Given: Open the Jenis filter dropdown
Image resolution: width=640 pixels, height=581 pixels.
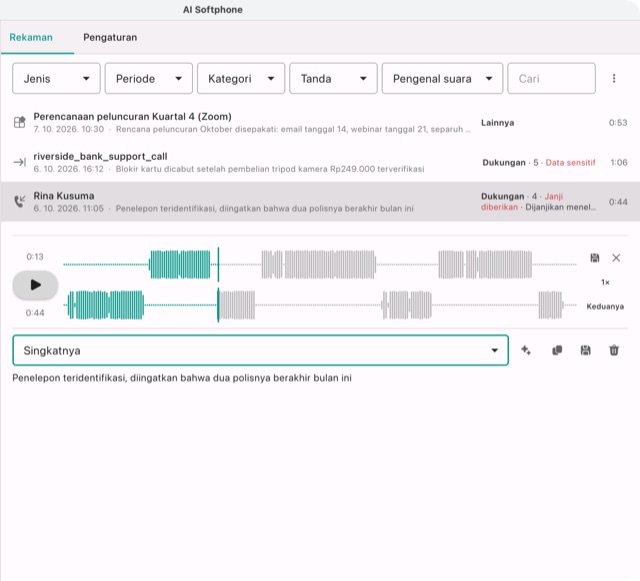Looking at the screenshot, I should (56, 78).
